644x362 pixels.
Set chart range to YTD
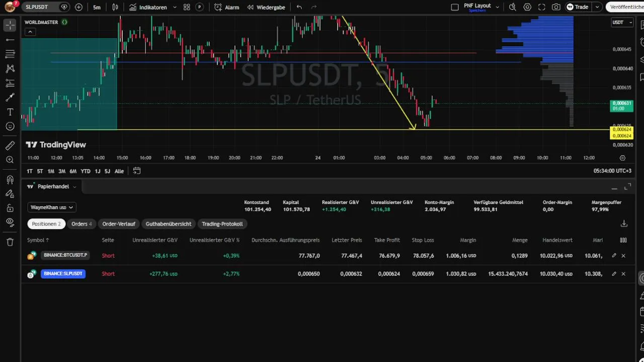click(86, 171)
